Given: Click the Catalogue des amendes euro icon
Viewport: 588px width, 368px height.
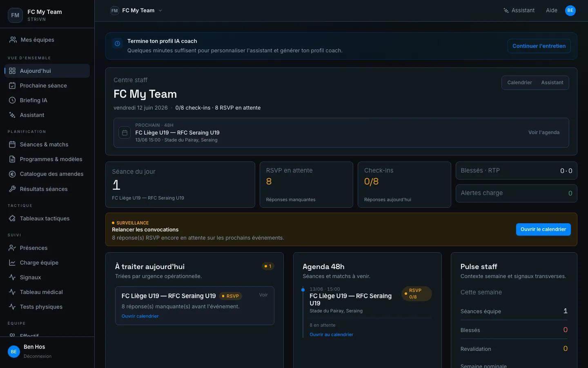Looking at the screenshot, I should pyautogui.click(x=12, y=174).
